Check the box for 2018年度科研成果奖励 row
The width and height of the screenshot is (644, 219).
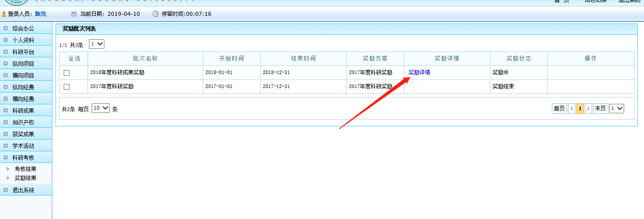(x=67, y=73)
